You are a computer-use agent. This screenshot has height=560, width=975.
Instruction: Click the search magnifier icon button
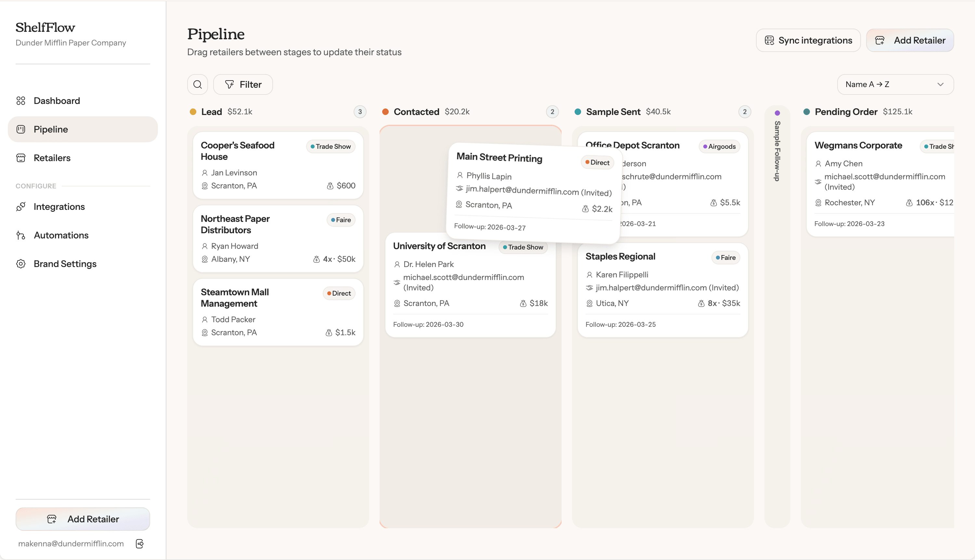[x=197, y=84]
